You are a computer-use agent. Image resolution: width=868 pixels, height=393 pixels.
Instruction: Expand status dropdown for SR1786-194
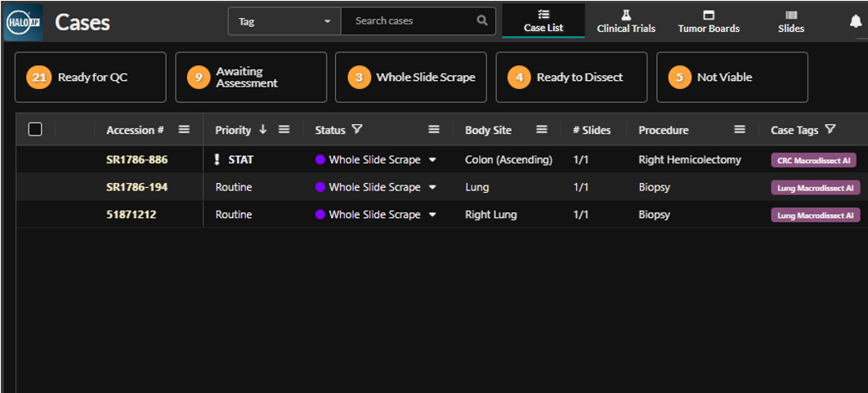pyautogui.click(x=432, y=187)
